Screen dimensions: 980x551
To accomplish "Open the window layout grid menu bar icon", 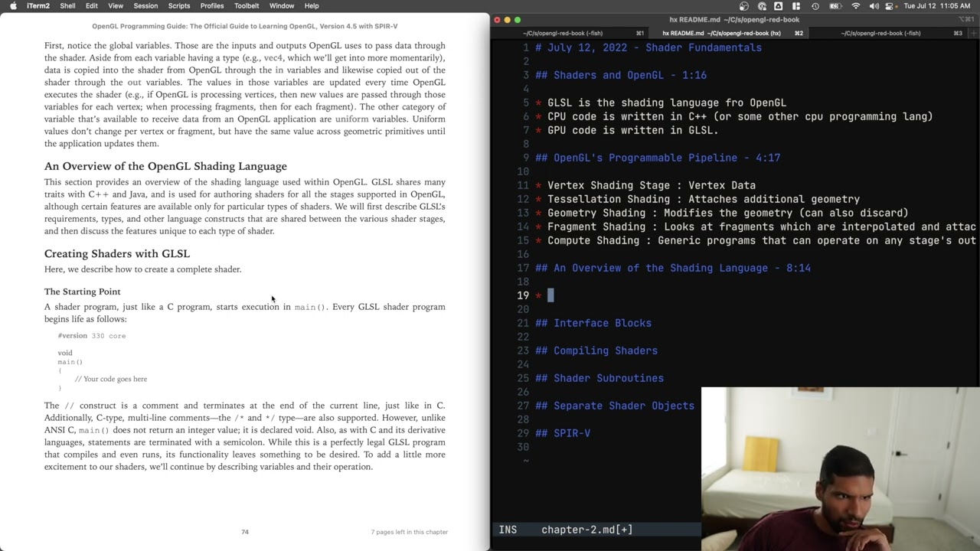I will 797,6.
